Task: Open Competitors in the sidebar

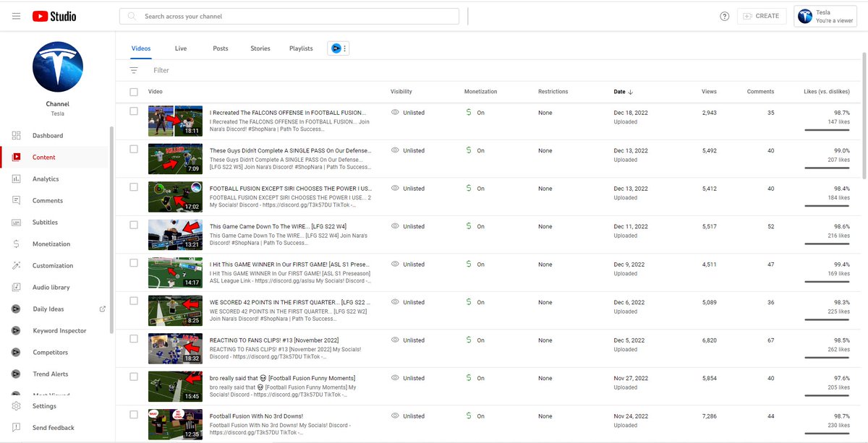Action: point(55,353)
